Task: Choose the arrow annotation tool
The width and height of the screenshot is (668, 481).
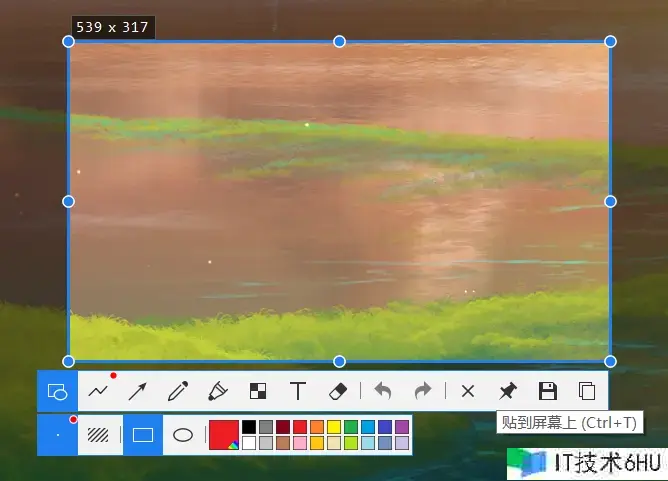Action: (x=137, y=391)
